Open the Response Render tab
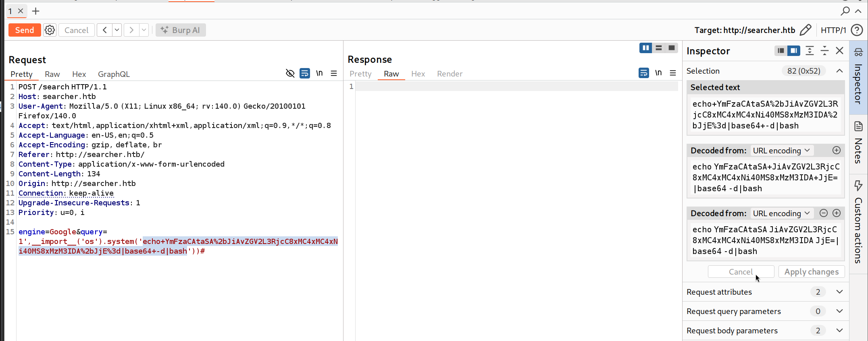This screenshot has width=868, height=341. pos(450,74)
